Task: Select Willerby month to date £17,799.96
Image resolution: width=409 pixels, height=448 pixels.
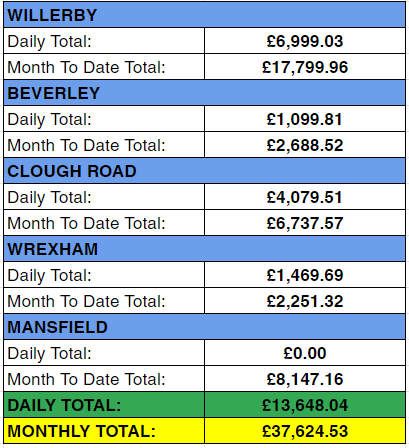Action: tap(305, 67)
